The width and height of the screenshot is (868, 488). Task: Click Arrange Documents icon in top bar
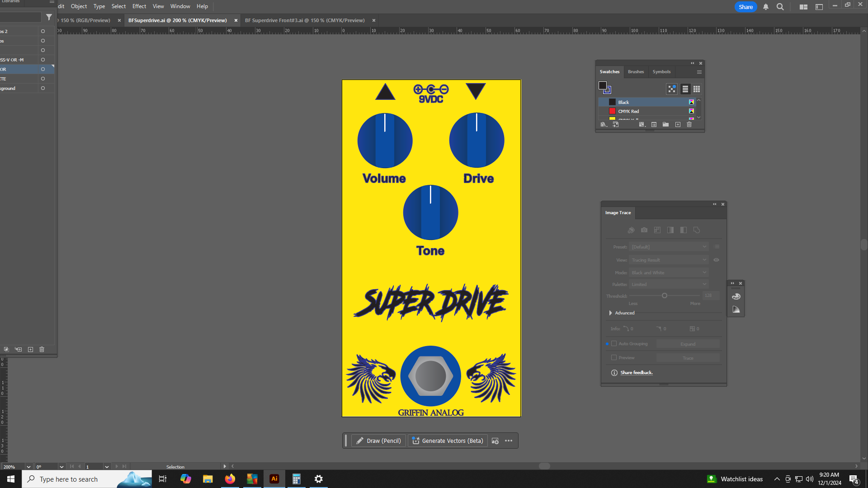(803, 7)
